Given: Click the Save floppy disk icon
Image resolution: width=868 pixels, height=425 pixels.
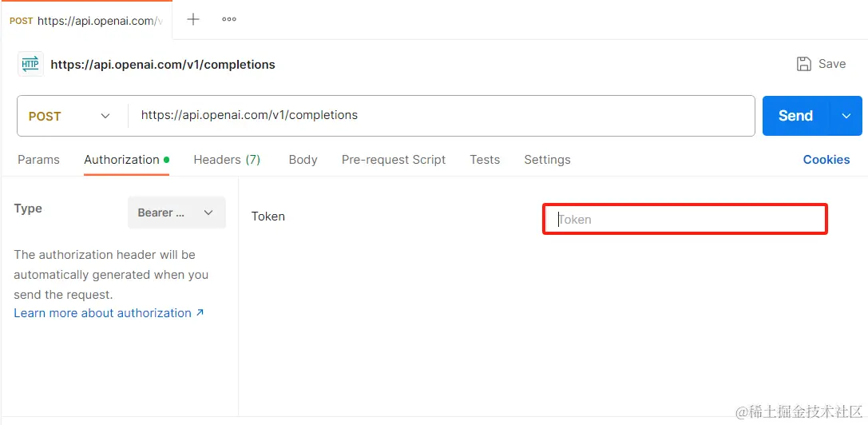Looking at the screenshot, I should [804, 64].
